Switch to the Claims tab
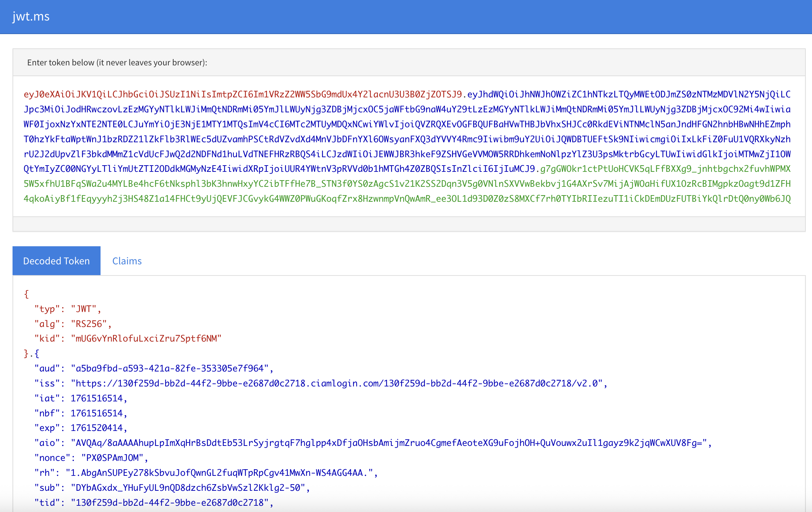 127,261
